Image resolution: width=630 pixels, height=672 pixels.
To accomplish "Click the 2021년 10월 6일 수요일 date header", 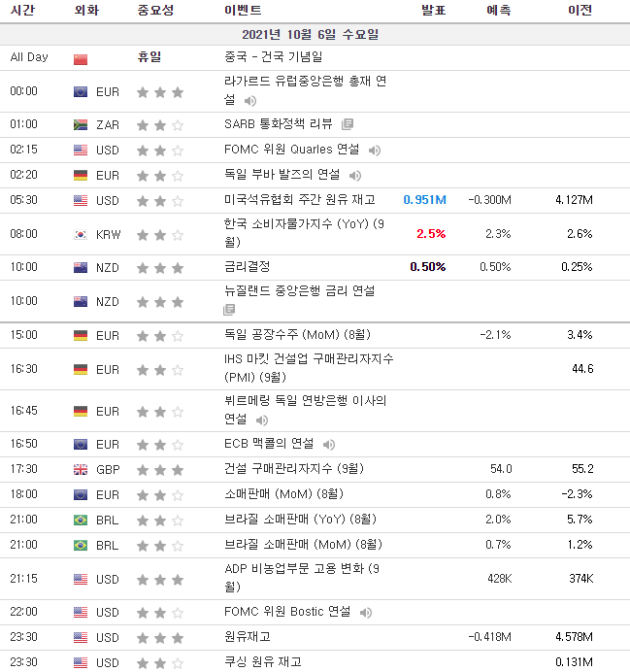I will tap(310, 34).
